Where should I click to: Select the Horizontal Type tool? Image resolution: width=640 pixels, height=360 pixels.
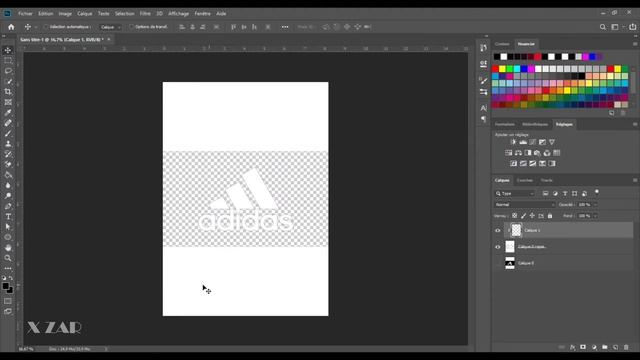pyautogui.click(x=8, y=217)
